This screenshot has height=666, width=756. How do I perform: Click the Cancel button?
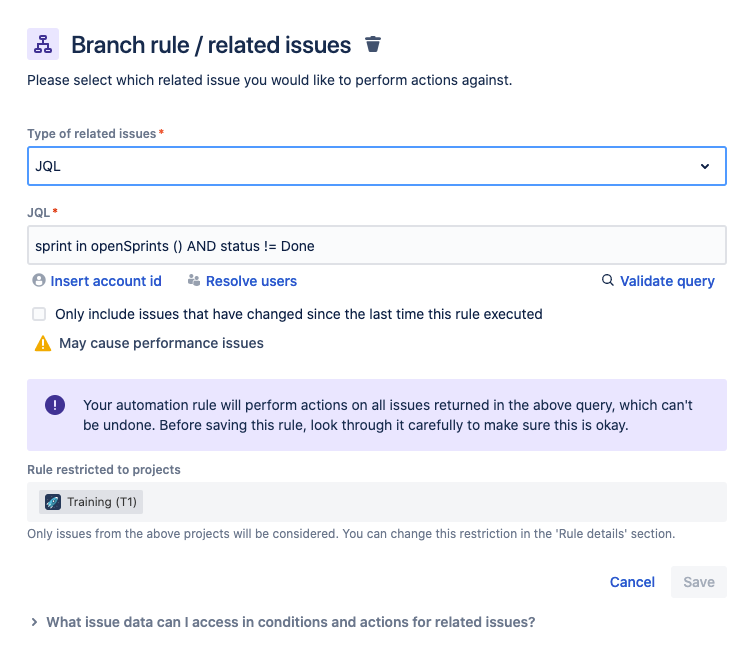632,582
